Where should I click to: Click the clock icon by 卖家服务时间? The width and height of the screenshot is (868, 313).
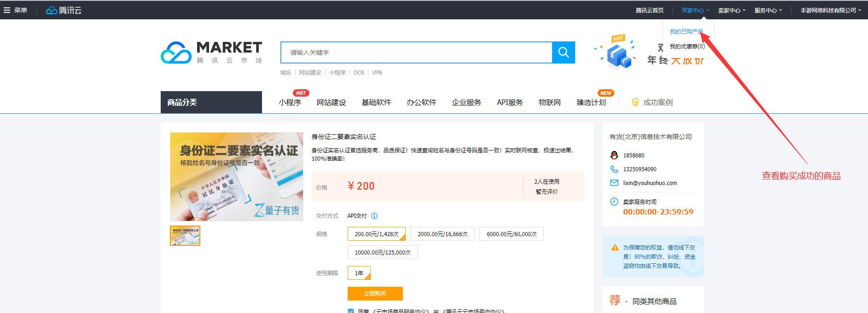pyautogui.click(x=614, y=202)
